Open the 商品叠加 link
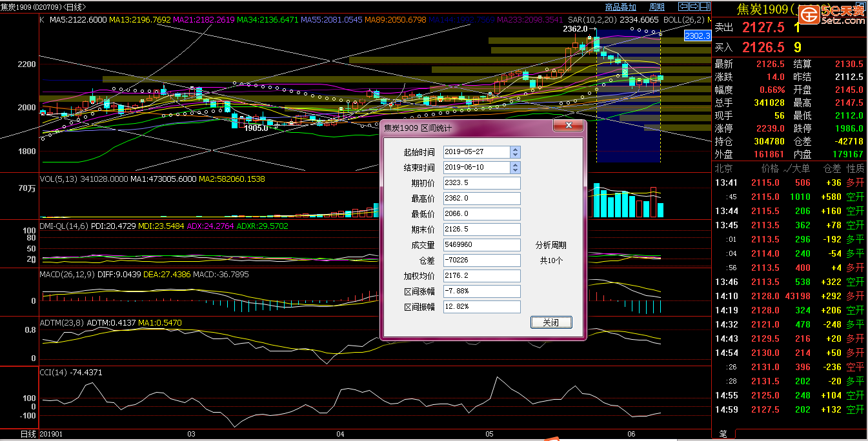 pyautogui.click(x=621, y=7)
